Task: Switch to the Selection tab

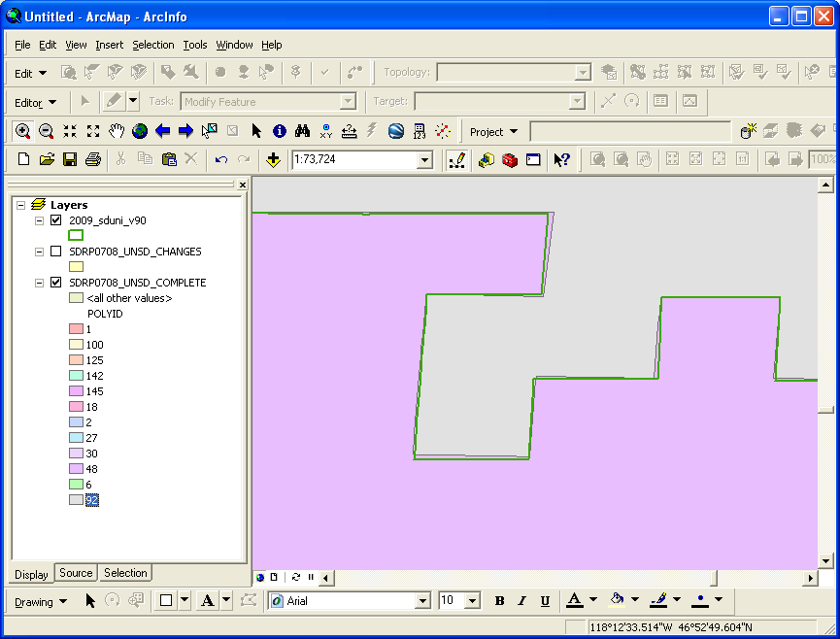Action: [x=125, y=573]
